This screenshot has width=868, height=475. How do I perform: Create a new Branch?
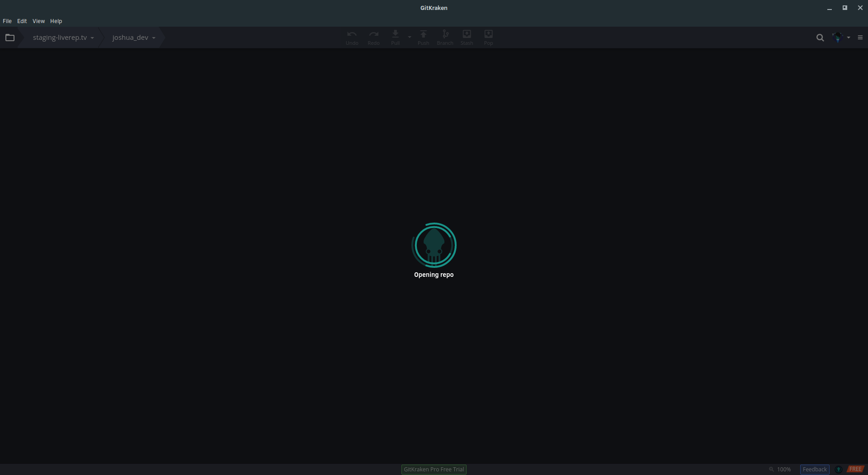[445, 38]
